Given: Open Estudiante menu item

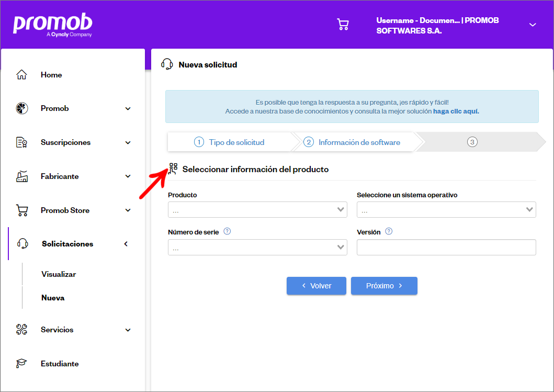Looking at the screenshot, I should [60, 364].
